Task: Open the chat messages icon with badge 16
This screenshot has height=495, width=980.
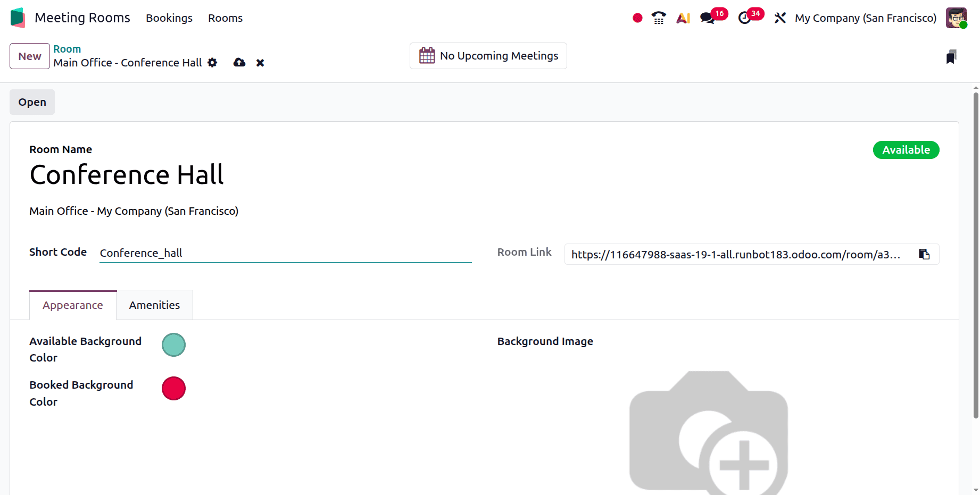Action: [707, 18]
